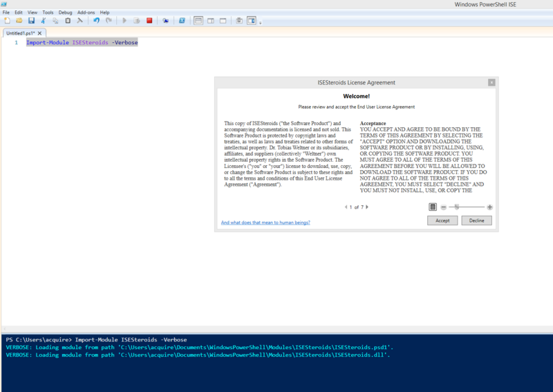Click the Import-Module command in the script editor
553x392 pixels.
pos(48,42)
